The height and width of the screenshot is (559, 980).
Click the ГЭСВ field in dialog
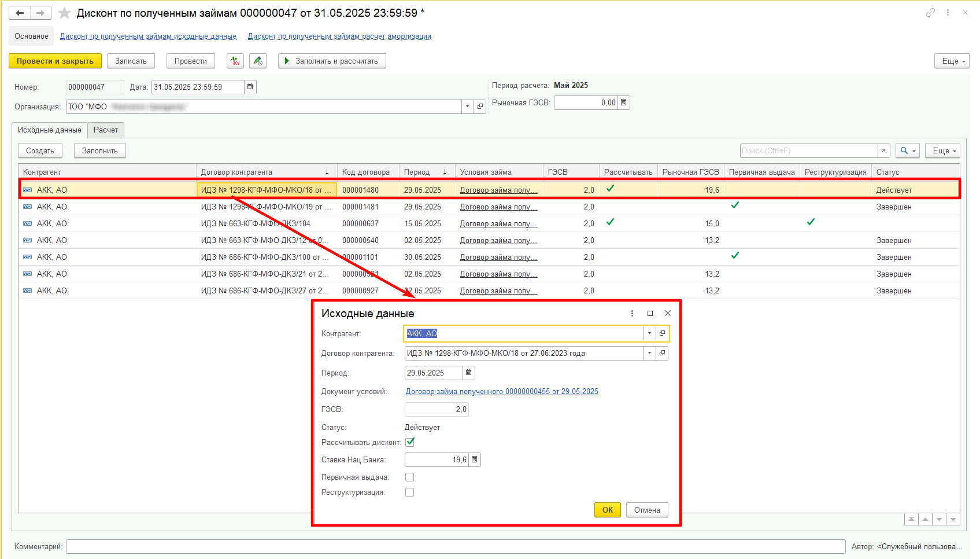coord(437,409)
